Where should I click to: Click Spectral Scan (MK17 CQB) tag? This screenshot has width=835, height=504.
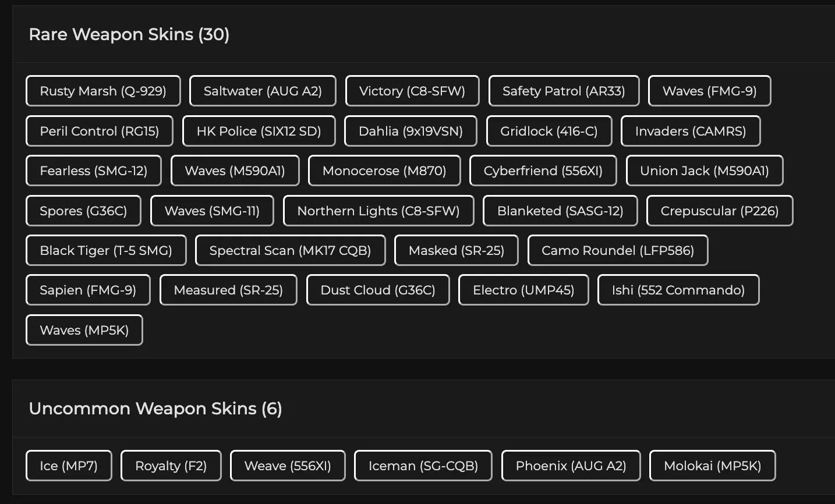coord(290,250)
